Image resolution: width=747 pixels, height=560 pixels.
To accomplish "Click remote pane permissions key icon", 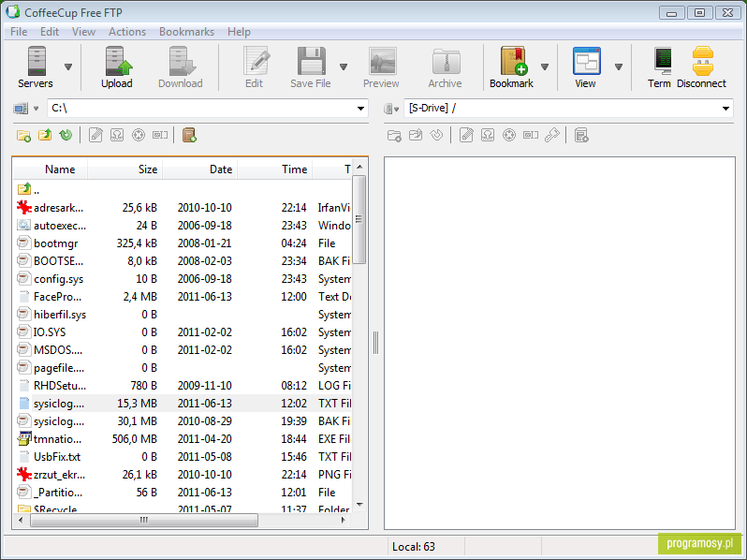I will [551, 136].
